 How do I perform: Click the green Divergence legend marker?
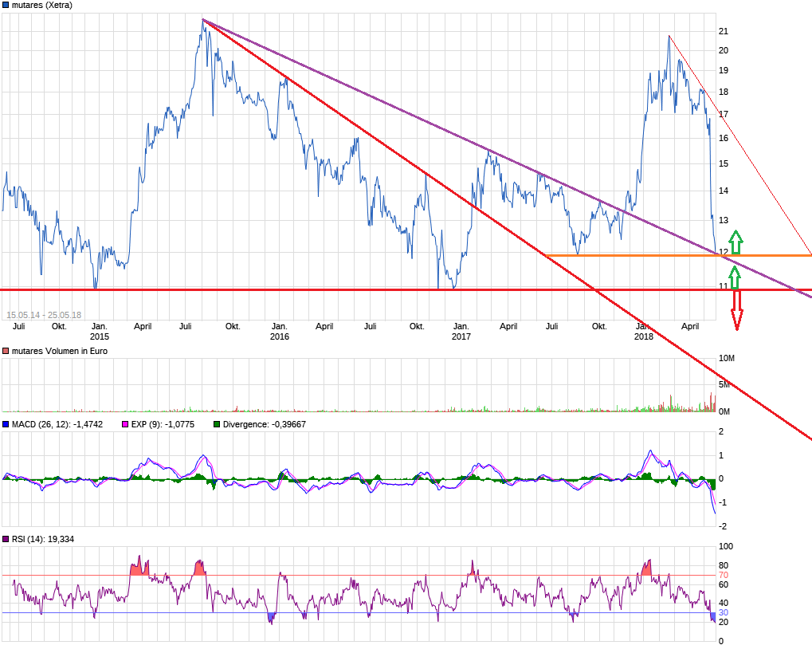point(217,425)
